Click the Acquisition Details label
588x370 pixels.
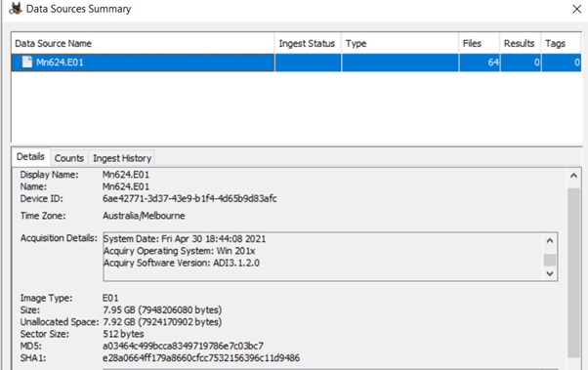pyautogui.click(x=59, y=238)
